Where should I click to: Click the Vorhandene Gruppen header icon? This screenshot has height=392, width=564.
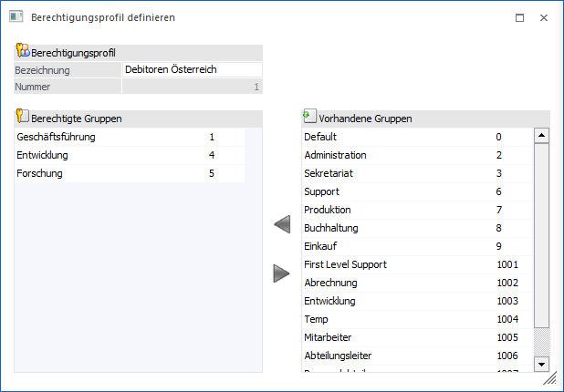(x=309, y=118)
